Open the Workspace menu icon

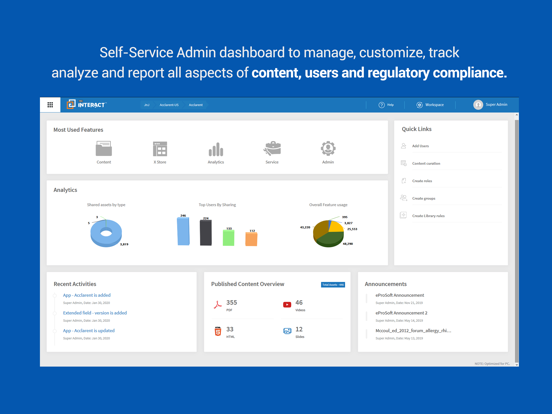(419, 105)
